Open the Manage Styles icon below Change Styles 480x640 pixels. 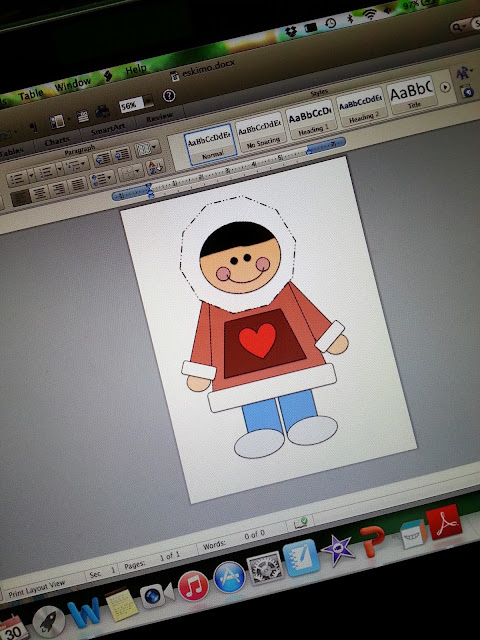(x=467, y=92)
